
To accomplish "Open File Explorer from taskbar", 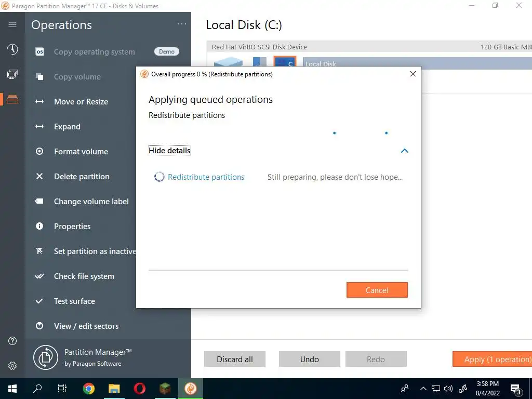I will [x=114, y=389].
